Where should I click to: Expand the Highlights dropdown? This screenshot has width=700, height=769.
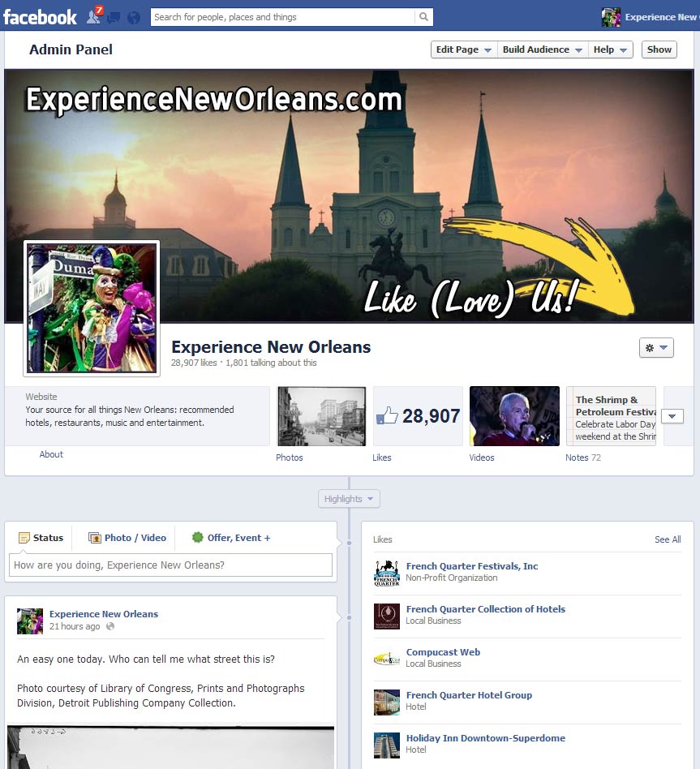(x=349, y=499)
